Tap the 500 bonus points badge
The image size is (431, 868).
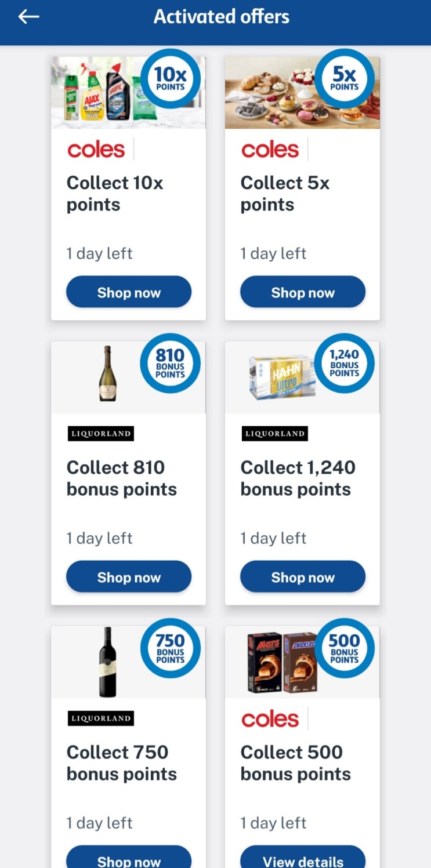344,648
